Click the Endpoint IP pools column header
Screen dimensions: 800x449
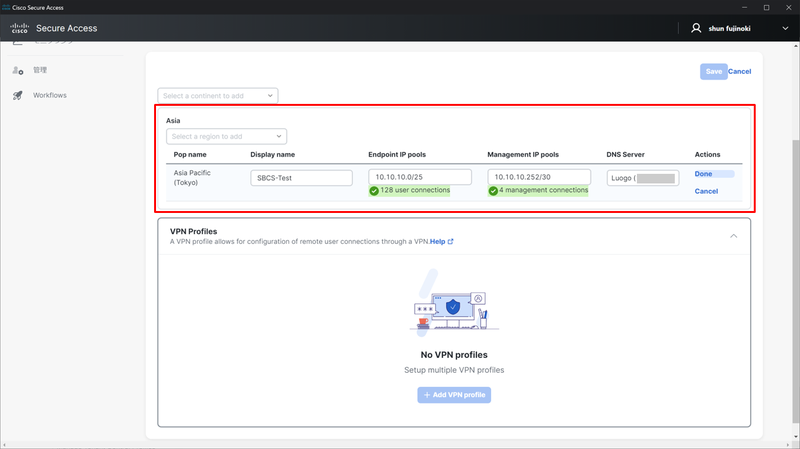pos(397,155)
